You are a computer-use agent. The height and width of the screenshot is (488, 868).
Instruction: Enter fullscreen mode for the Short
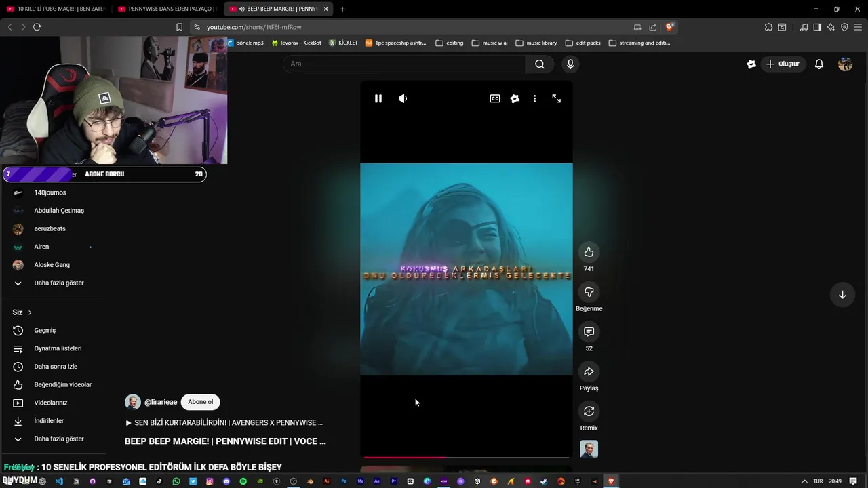(x=556, y=98)
